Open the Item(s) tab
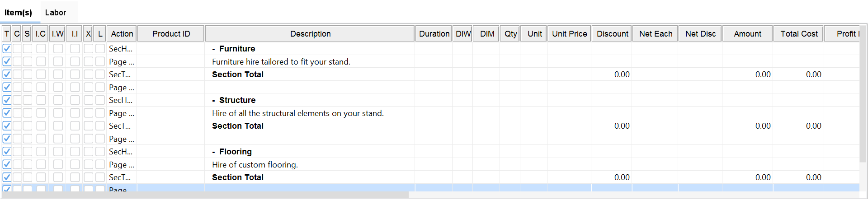The height and width of the screenshot is (200, 868). [x=18, y=13]
